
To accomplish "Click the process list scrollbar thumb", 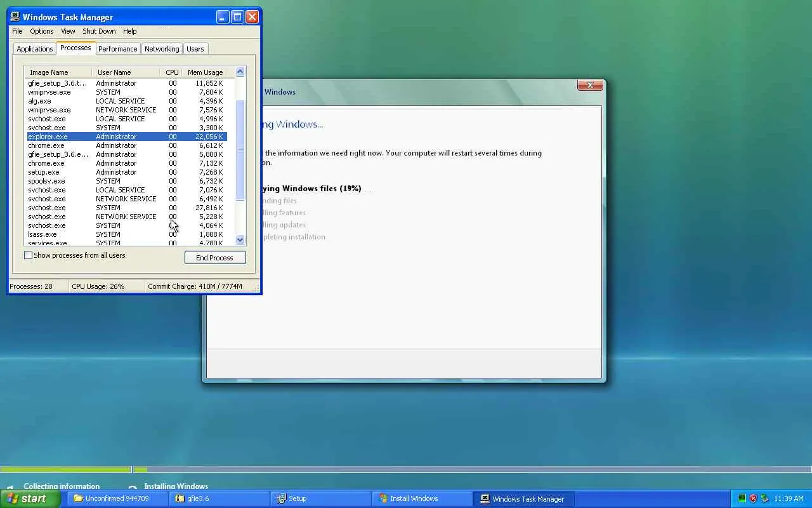I will click(240, 150).
